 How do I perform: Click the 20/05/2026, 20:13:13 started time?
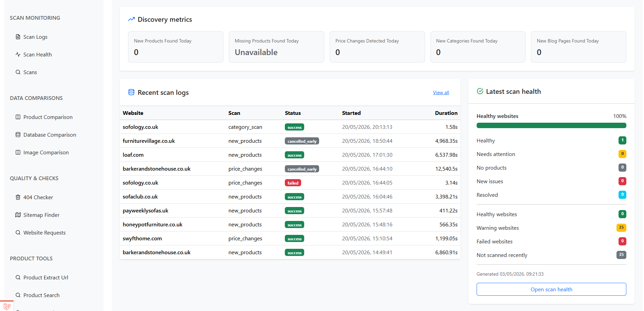click(x=367, y=127)
